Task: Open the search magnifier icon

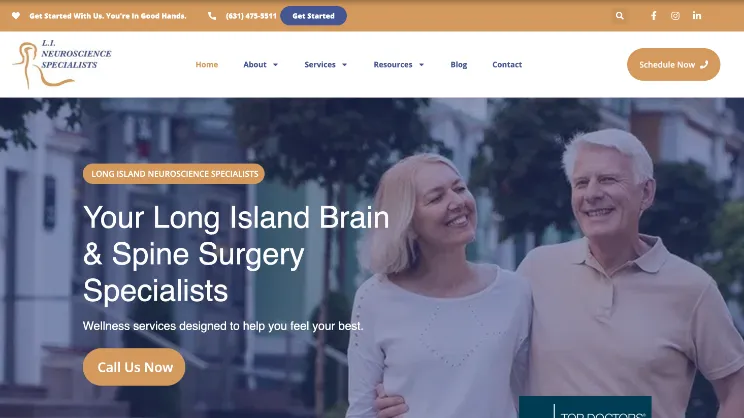Action: pos(619,16)
